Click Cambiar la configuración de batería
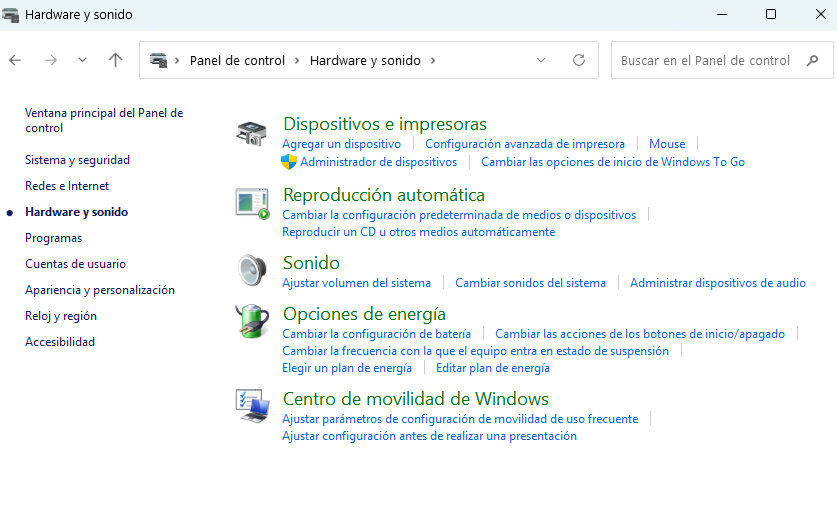837x524 pixels. pyautogui.click(x=376, y=334)
